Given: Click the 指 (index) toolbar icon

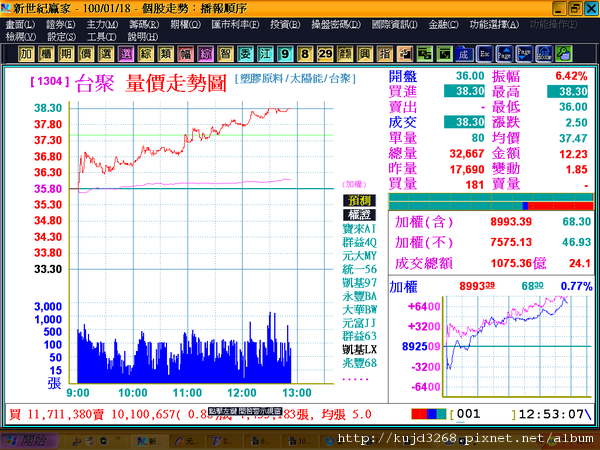Looking at the screenshot, I should [x=385, y=54].
